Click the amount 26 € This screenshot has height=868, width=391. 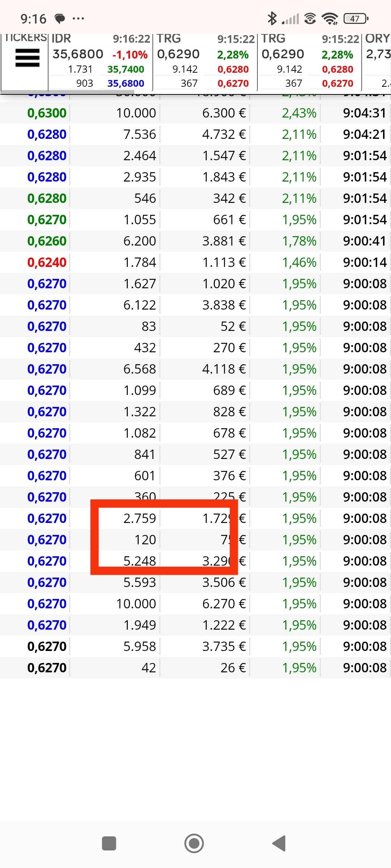click(233, 668)
